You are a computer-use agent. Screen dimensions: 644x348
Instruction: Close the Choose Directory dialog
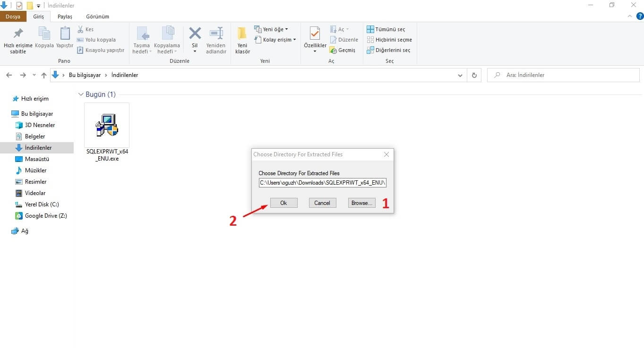tap(386, 154)
